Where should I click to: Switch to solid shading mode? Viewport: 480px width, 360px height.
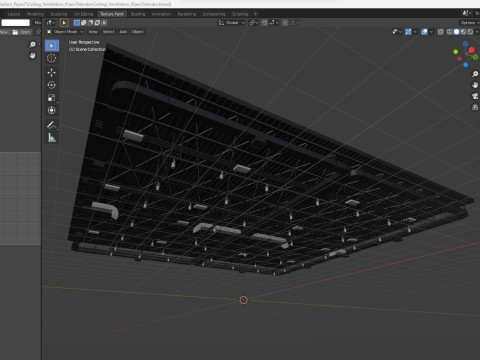click(x=456, y=32)
